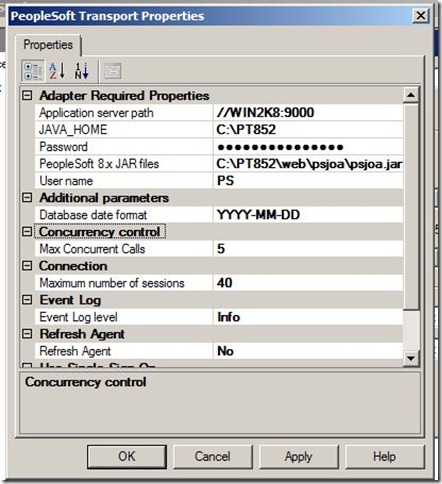Image resolution: width=442 pixels, height=484 pixels.
Task: Collapse the Connection category
Action: [27, 266]
